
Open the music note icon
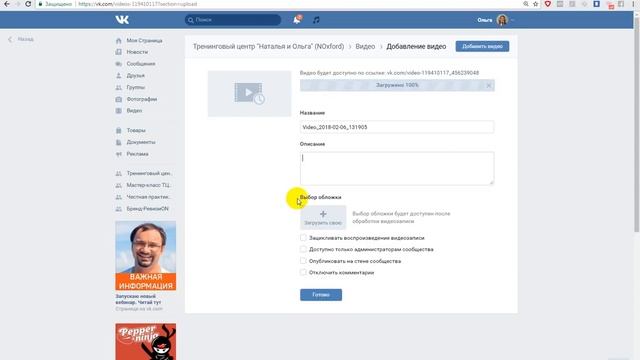[316, 20]
